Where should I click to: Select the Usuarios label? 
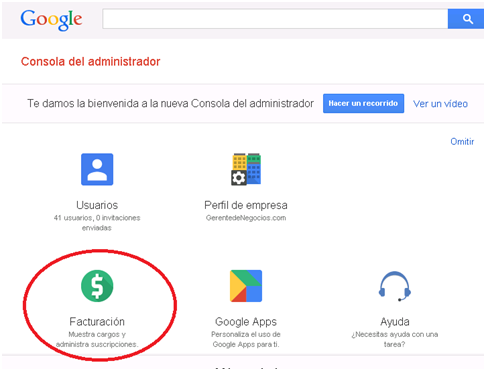[97, 205]
